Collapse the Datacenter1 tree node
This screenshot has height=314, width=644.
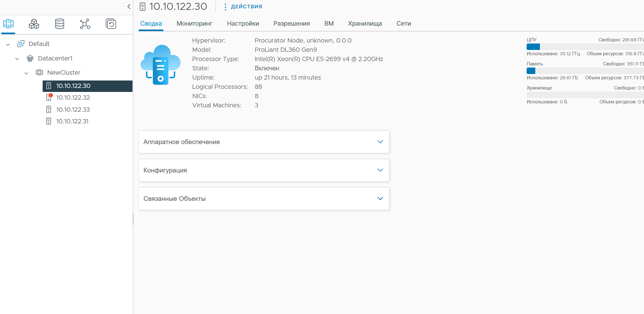pos(17,59)
